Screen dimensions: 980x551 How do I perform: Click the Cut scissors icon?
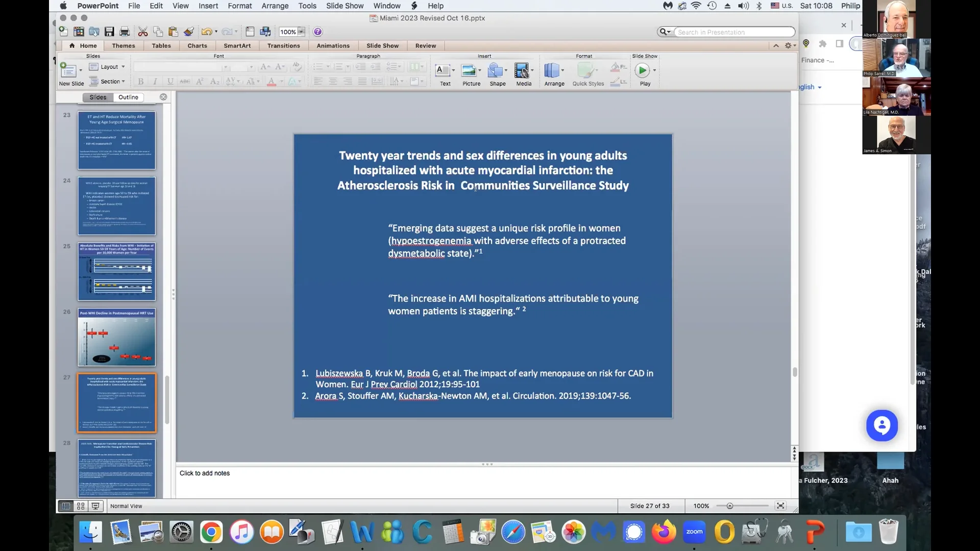click(x=143, y=32)
